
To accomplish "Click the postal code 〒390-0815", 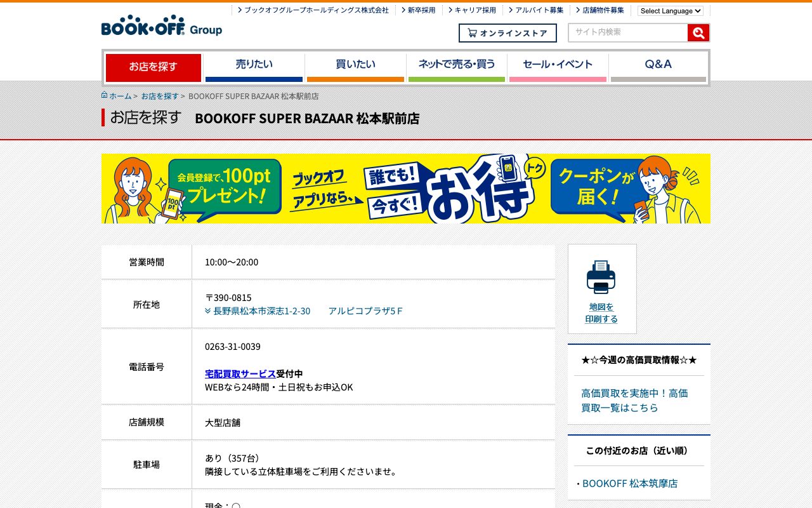I will pyautogui.click(x=228, y=298).
